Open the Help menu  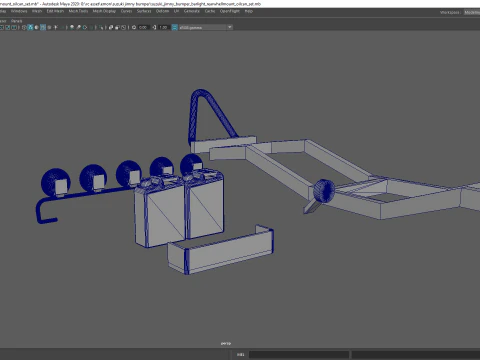click(x=249, y=11)
